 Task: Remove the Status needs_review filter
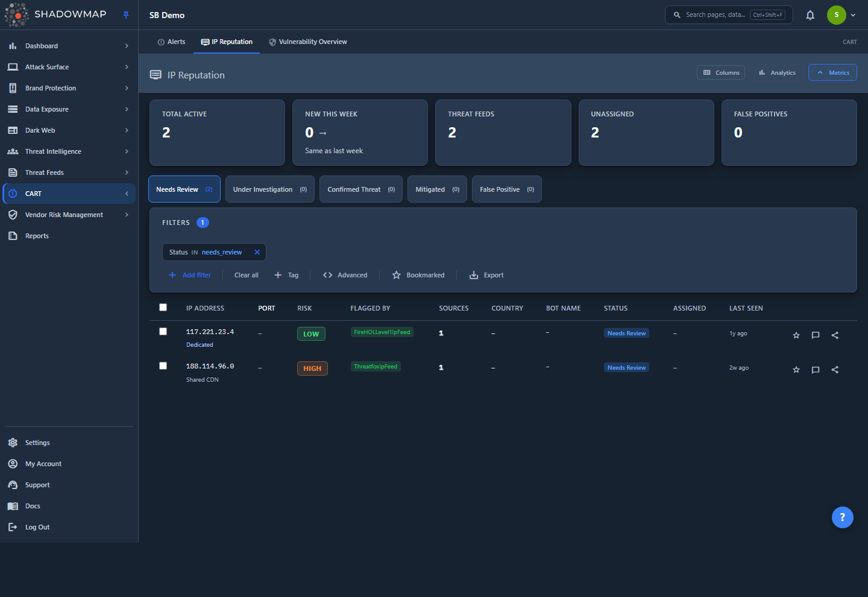pos(257,252)
